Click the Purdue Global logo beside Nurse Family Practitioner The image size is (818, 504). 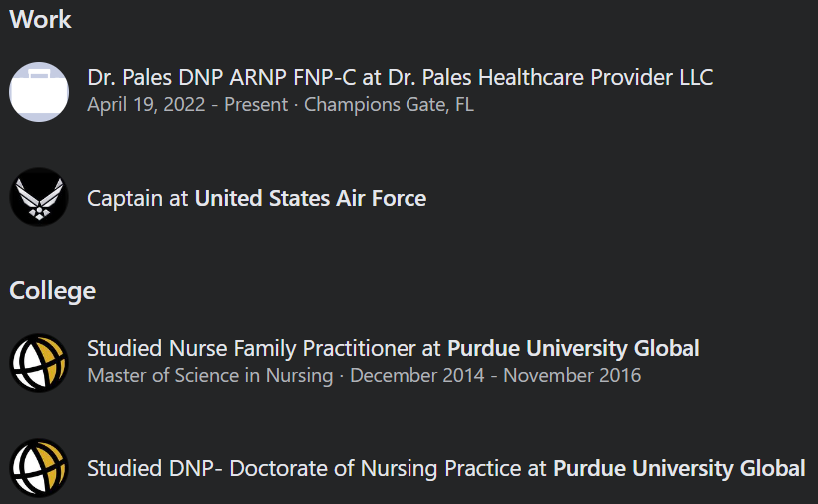pos(39,362)
